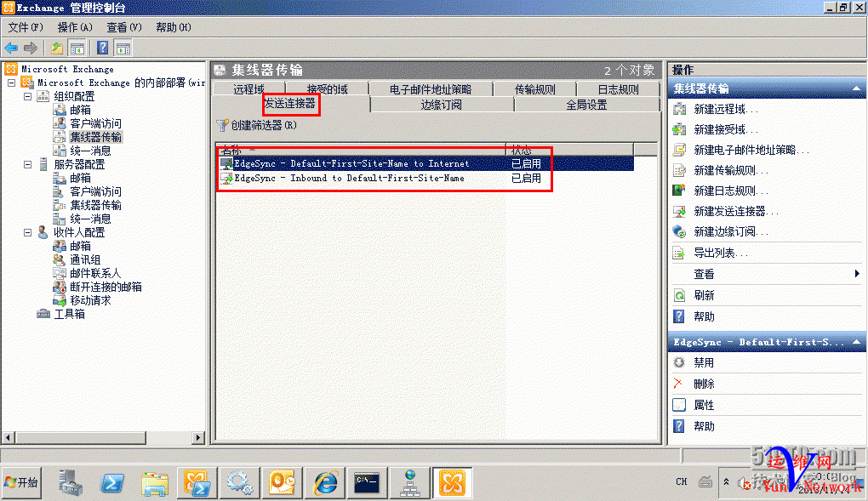Select 断开连接的邮箱 in the tree
Viewport: 868px width, 501px height.
pyautogui.click(x=106, y=287)
